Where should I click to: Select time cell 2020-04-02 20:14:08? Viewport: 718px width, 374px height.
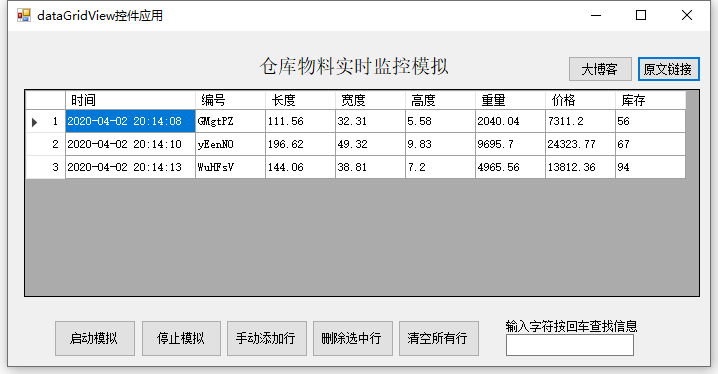[x=131, y=121]
